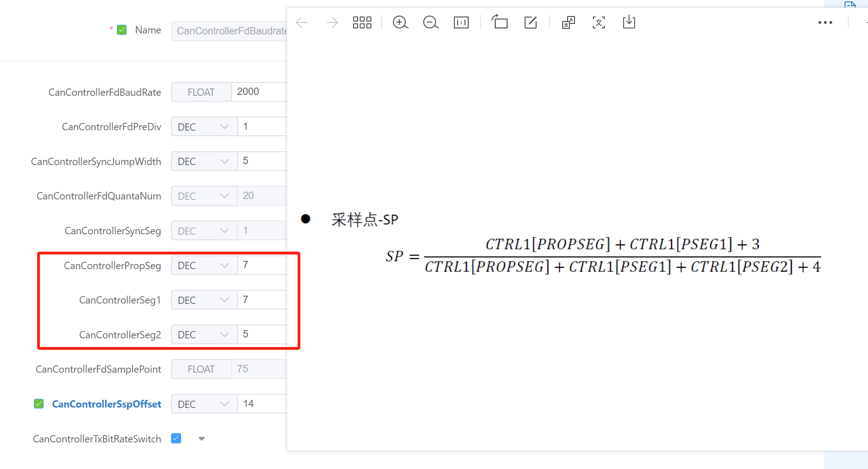Open thumbnail grid view icon
This screenshot has width=868, height=469.
[362, 22]
